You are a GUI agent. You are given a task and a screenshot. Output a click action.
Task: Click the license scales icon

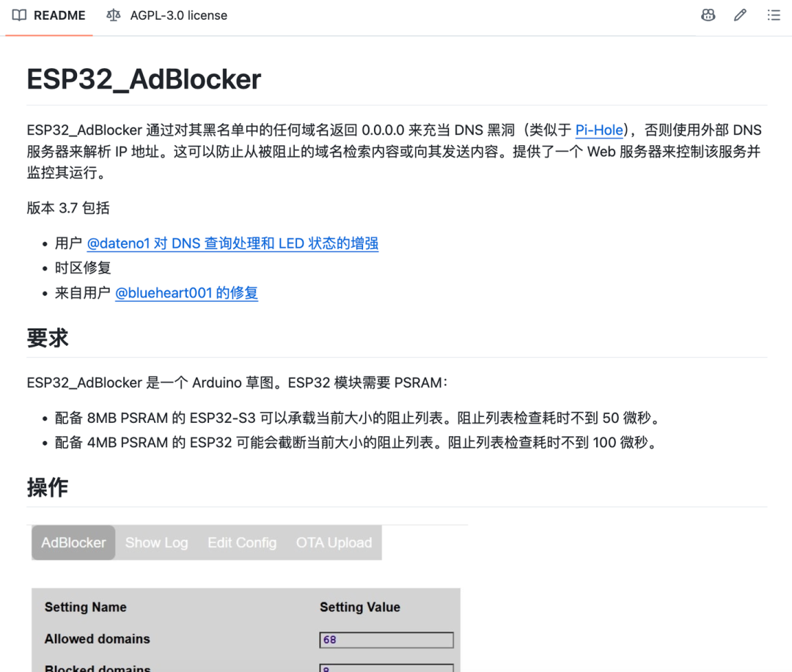(113, 15)
